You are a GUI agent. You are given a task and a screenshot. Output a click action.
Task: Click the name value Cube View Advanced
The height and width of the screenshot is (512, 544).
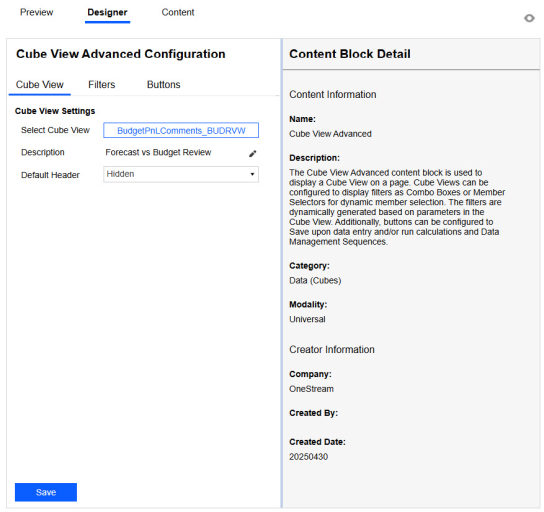tap(330, 134)
